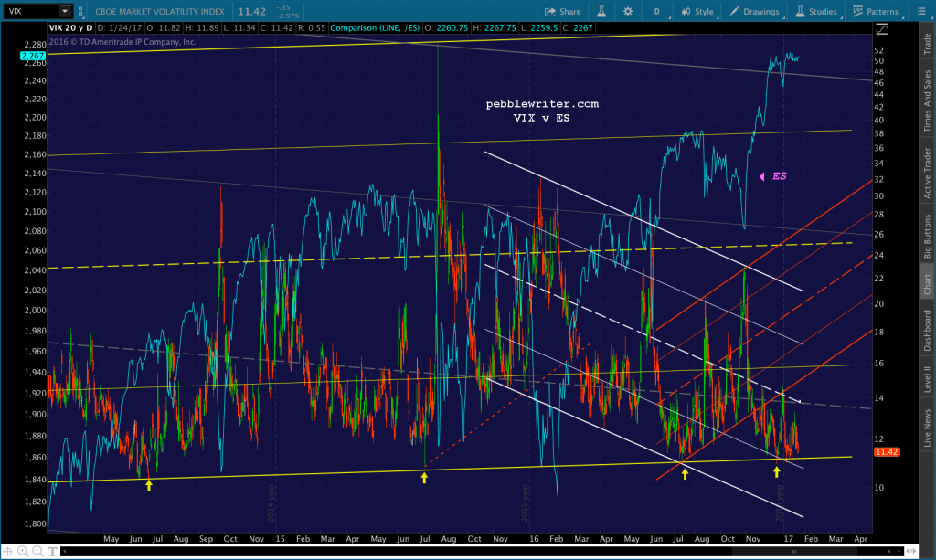This screenshot has height=560, width=936.
Task: Click the pebblewriter.com text annotation
Action: (542, 104)
